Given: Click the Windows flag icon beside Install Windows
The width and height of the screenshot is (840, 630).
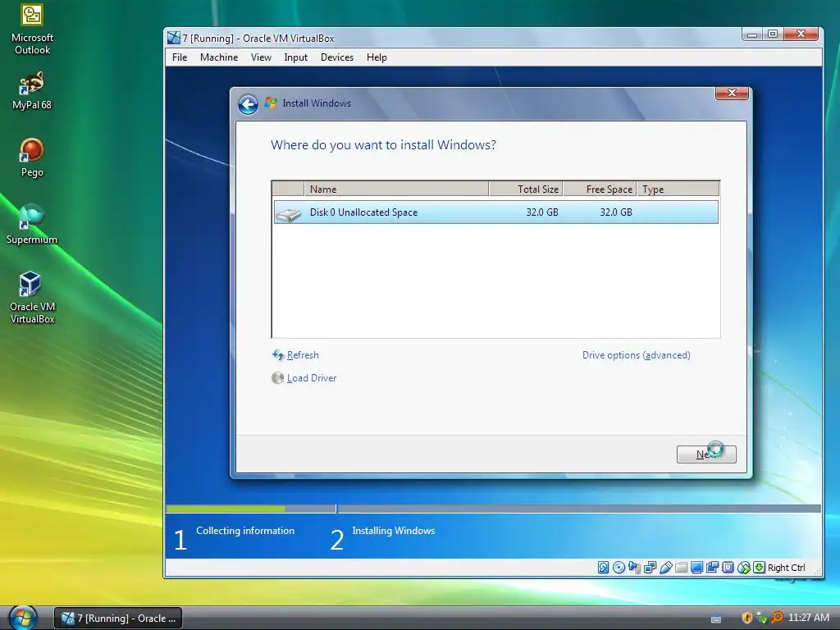Looking at the screenshot, I should pos(271,103).
